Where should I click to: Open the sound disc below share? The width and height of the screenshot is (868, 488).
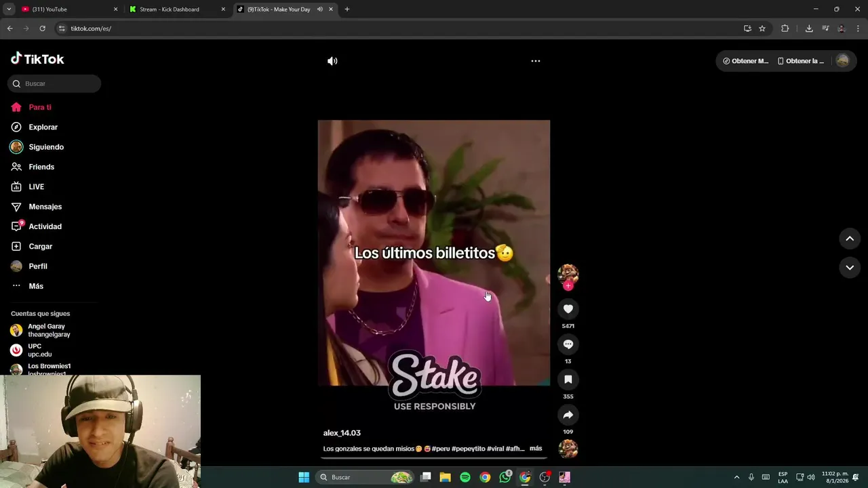coord(568,449)
